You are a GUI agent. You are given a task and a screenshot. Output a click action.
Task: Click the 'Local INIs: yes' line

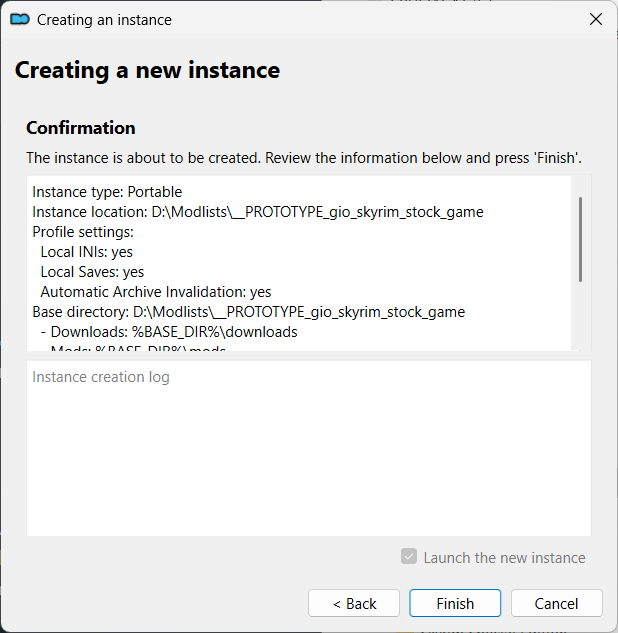point(86,252)
